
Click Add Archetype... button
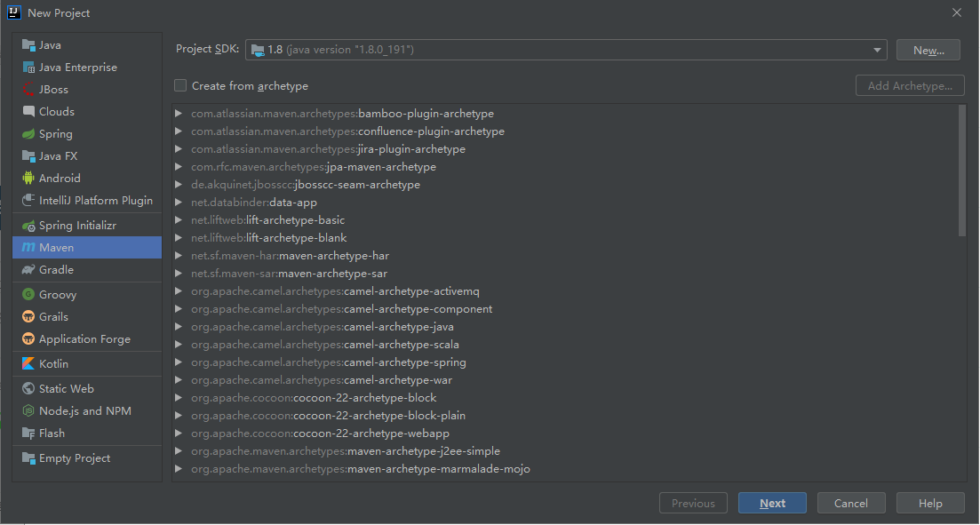[x=910, y=85]
